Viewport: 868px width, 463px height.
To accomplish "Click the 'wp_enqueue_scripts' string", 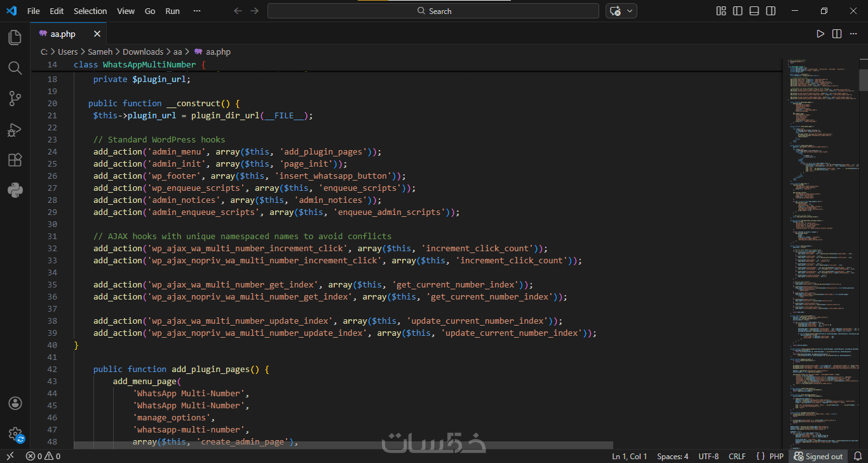I will click(196, 188).
